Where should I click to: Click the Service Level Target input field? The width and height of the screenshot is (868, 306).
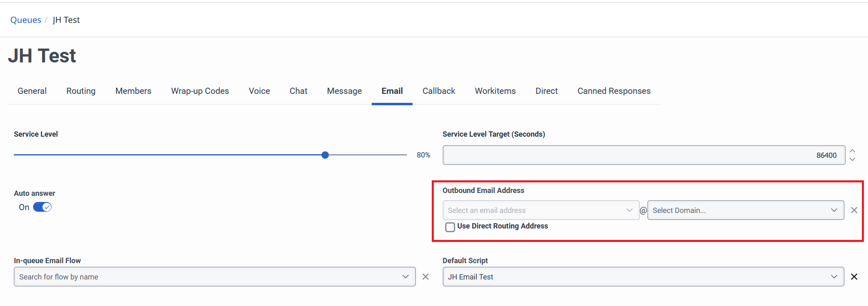pyautogui.click(x=643, y=155)
